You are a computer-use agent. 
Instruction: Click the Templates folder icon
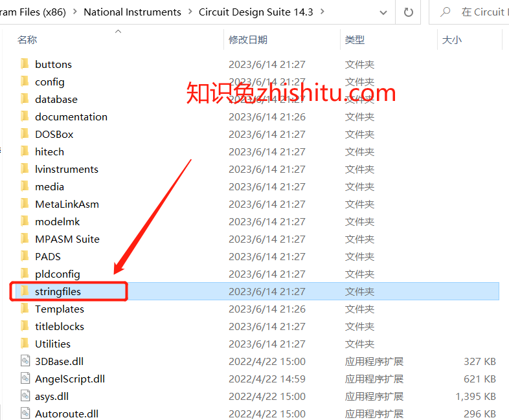pyautogui.click(x=25, y=309)
